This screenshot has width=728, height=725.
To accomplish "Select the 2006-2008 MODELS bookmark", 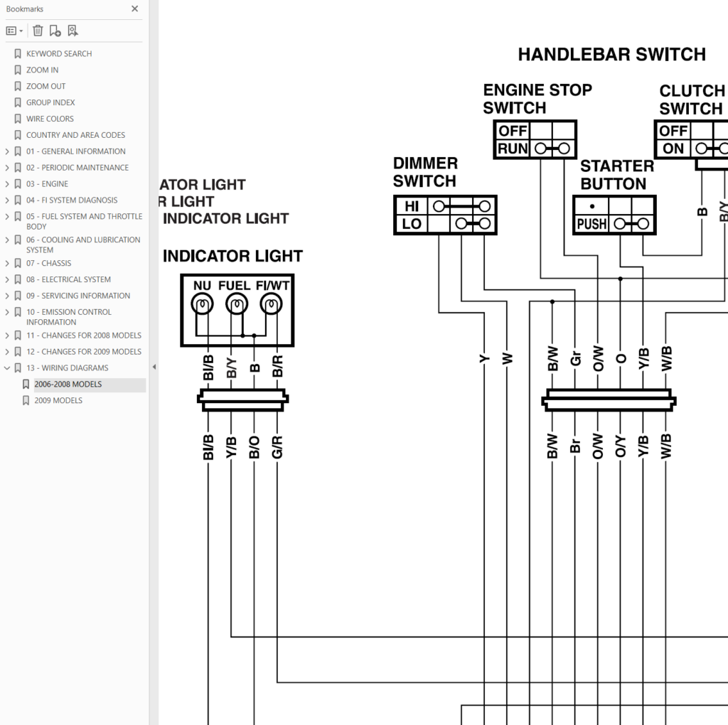I will 68,385.
